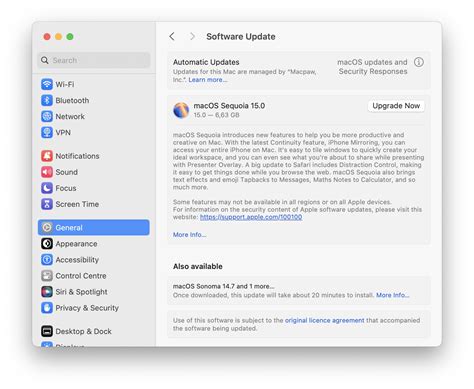Select Notifications in the sidebar
This screenshot has width=474, height=389.
pos(94,156)
